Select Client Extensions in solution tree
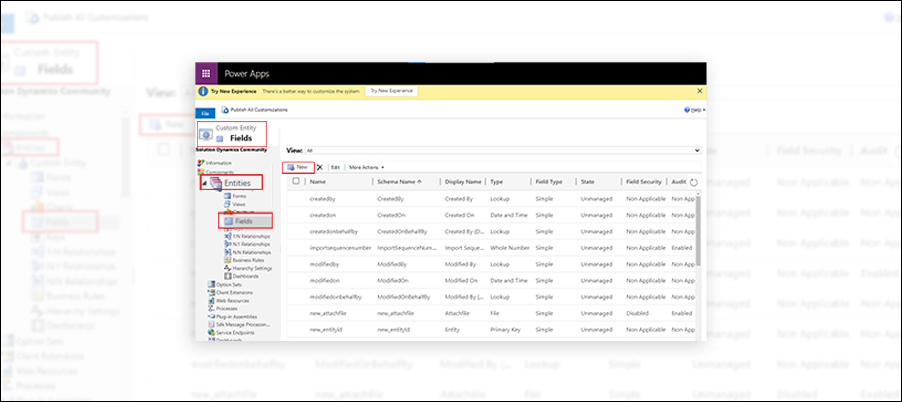The image size is (902, 402). click(x=230, y=292)
